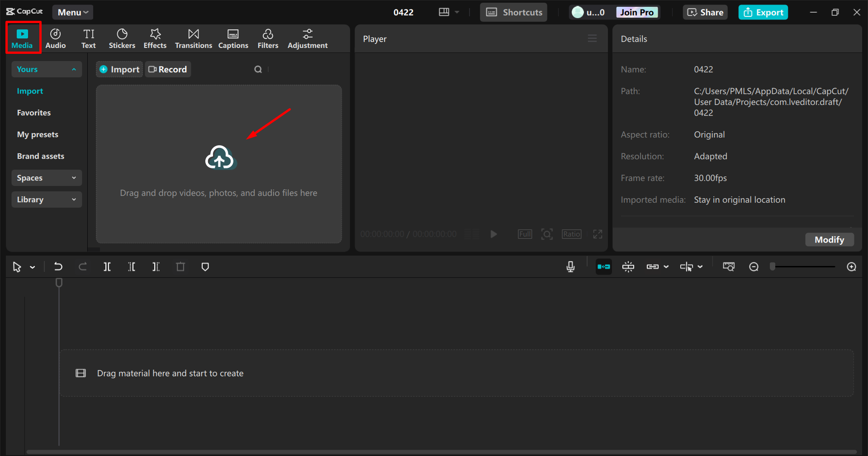Open the Player panel menu
Viewport: 868px width, 456px height.
(x=592, y=38)
